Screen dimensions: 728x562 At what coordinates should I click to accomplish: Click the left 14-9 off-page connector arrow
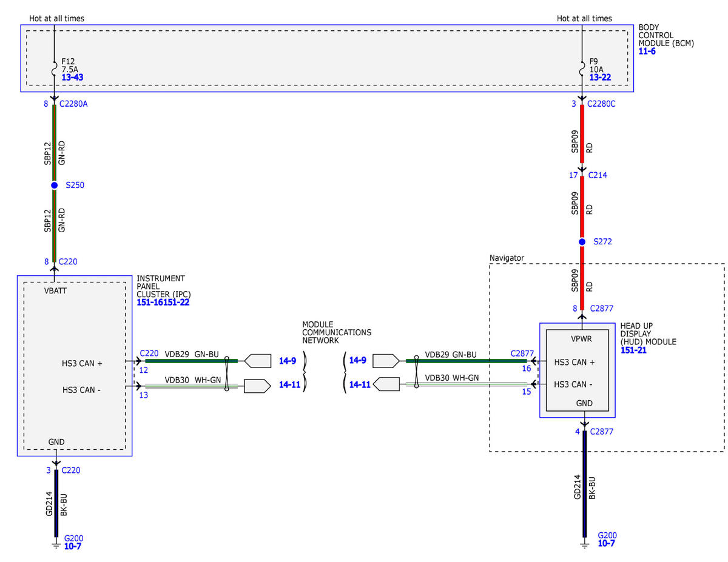coord(258,361)
